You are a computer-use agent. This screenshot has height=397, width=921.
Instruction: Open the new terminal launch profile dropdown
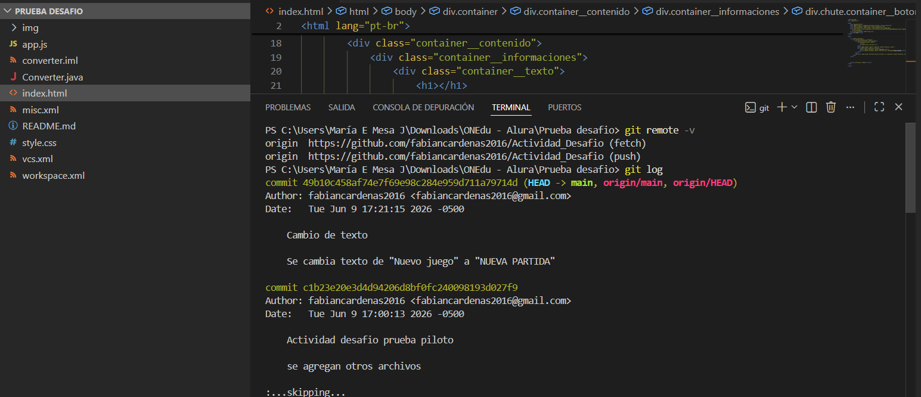[794, 107]
